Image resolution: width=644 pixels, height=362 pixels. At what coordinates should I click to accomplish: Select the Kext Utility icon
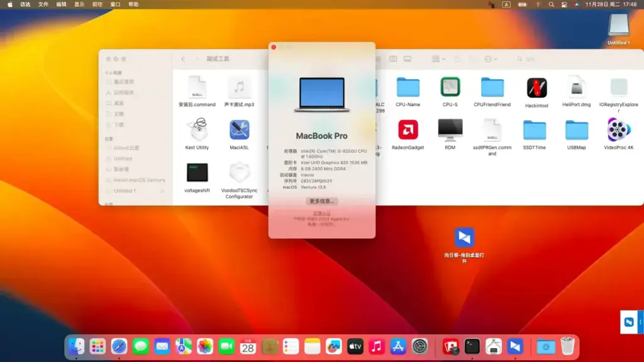tap(197, 129)
